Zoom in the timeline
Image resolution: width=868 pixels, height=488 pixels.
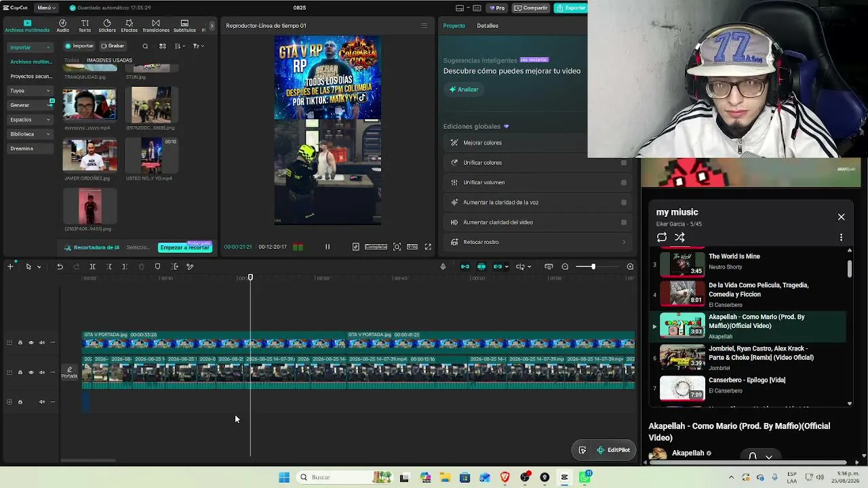coord(630,266)
